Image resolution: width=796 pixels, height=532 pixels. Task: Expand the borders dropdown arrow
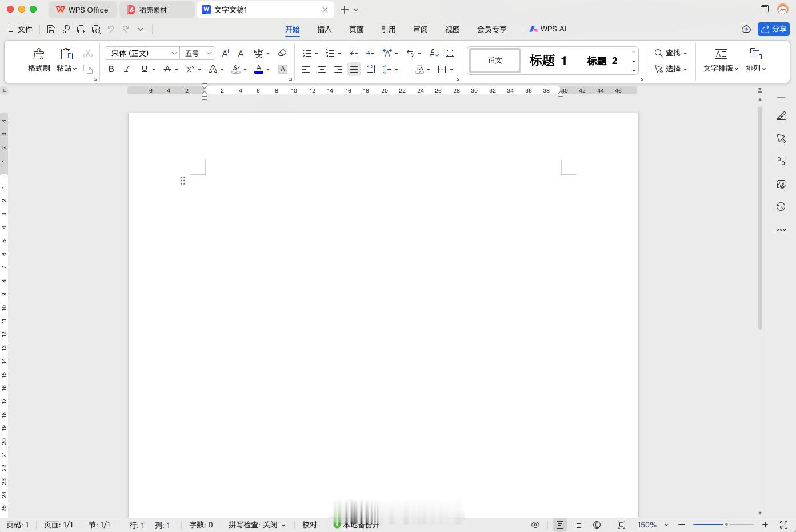[x=451, y=70]
